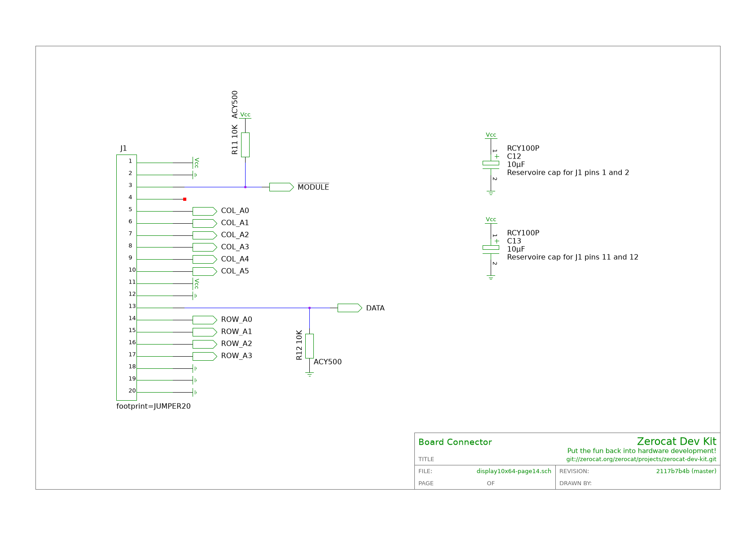This screenshot has height=535, width=756.
Task: Click the COL_A2 port symbol
Action: tap(205, 235)
